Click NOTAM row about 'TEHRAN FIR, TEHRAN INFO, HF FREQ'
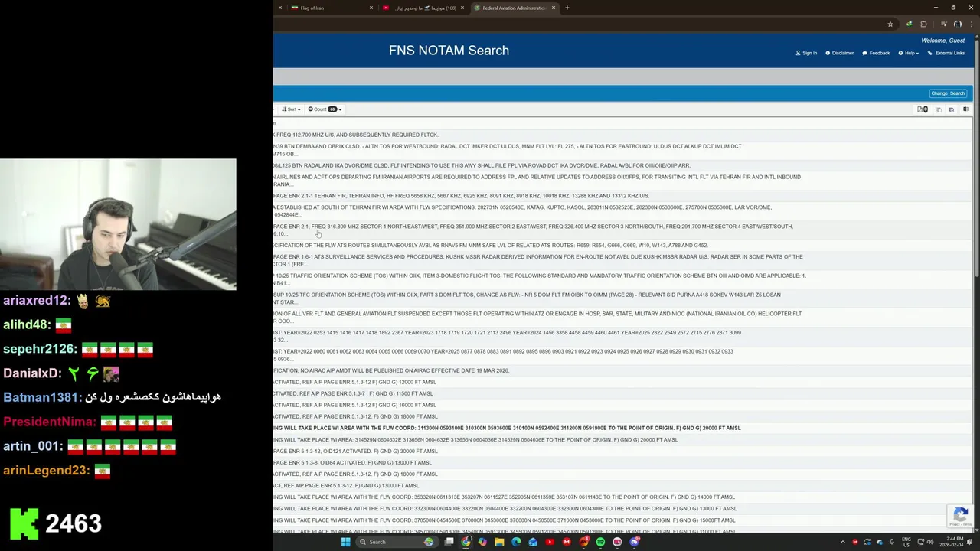Image resolution: width=980 pixels, height=551 pixels. [x=622, y=196]
